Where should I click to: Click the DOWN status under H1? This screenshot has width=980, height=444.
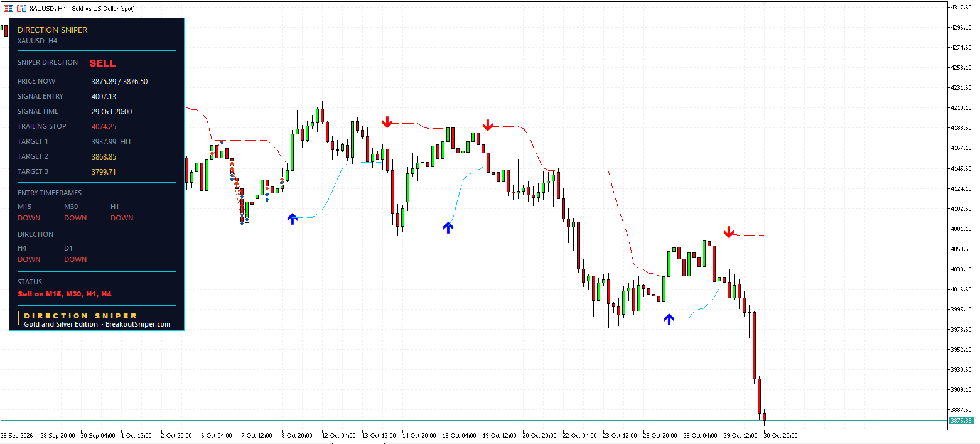122,218
